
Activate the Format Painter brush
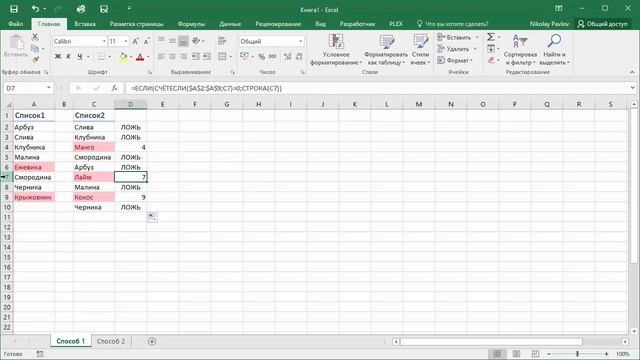pos(35,60)
